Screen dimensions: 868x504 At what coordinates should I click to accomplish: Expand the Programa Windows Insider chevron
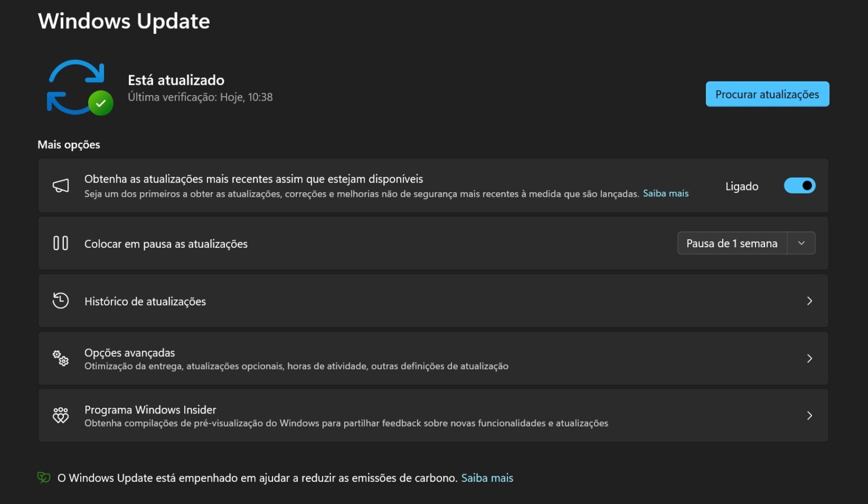click(x=809, y=416)
